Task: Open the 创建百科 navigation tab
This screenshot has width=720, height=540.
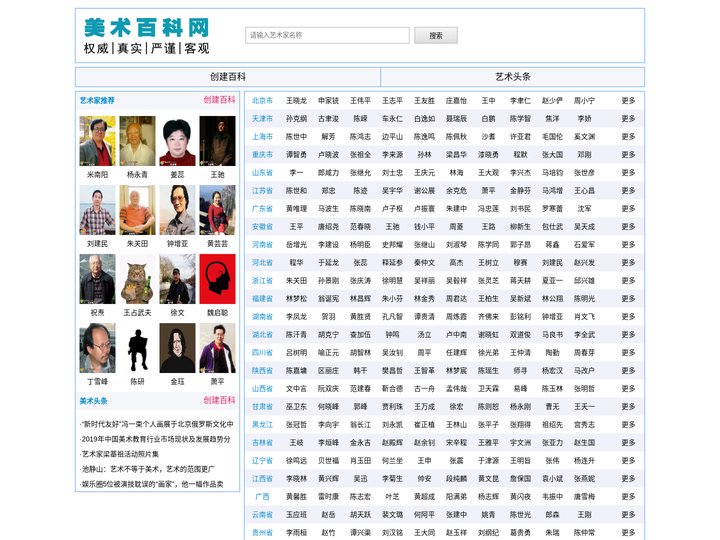Action: point(228,77)
